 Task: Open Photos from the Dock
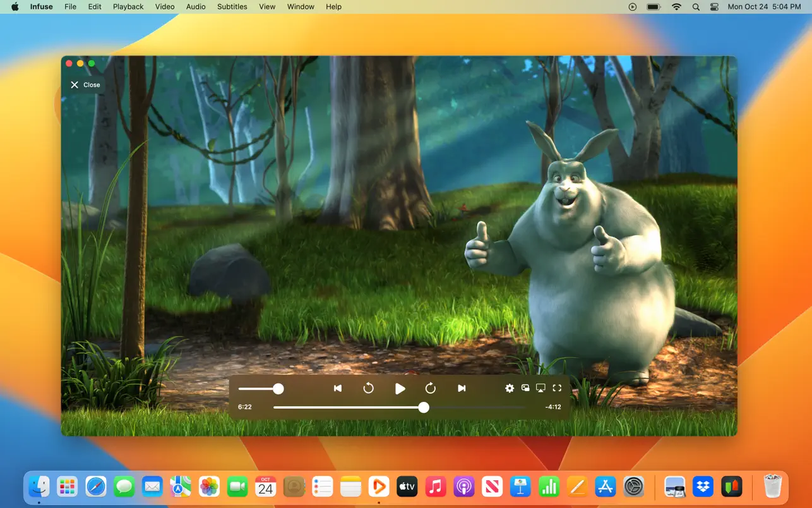pos(209,487)
